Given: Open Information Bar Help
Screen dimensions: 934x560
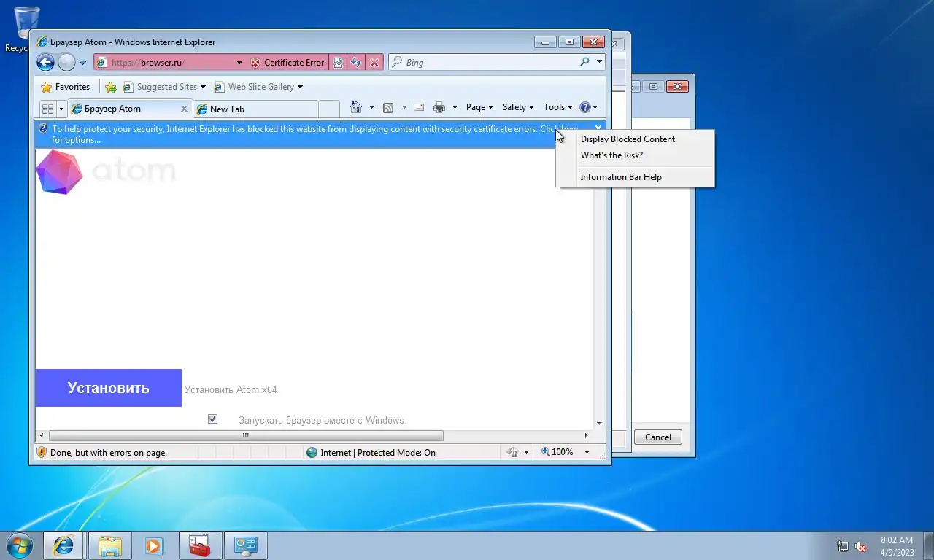Looking at the screenshot, I should [x=621, y=177].
